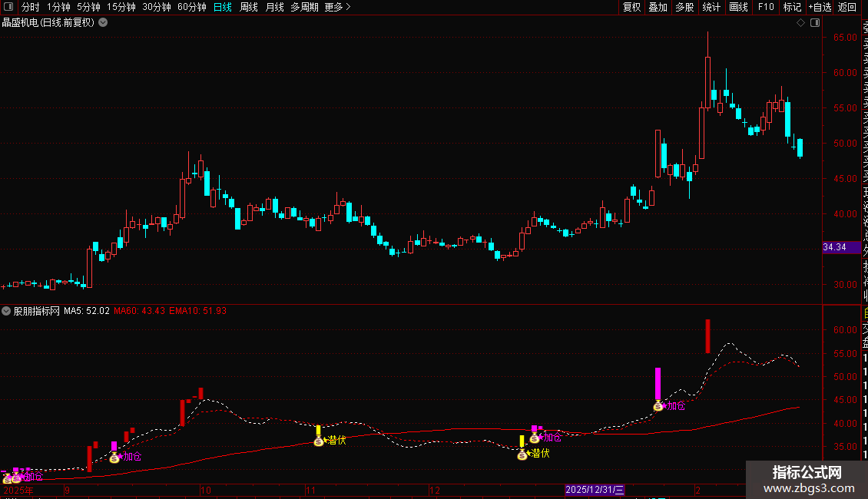Click the 统计 statistics button
Viewport: 868px width, 499px height.
(711, 7)
